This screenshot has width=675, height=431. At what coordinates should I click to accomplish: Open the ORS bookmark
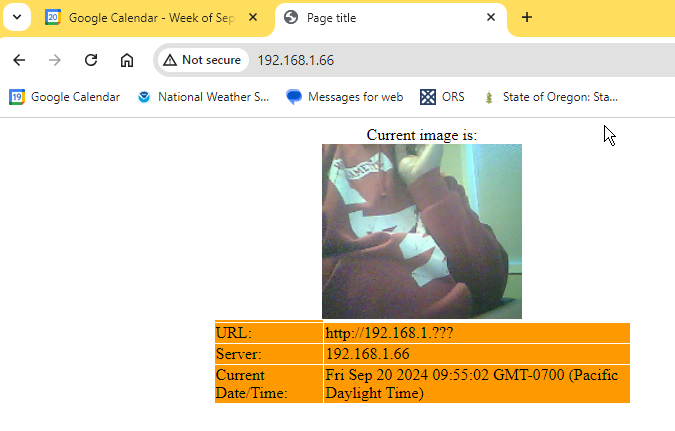[x=442, y=97]
